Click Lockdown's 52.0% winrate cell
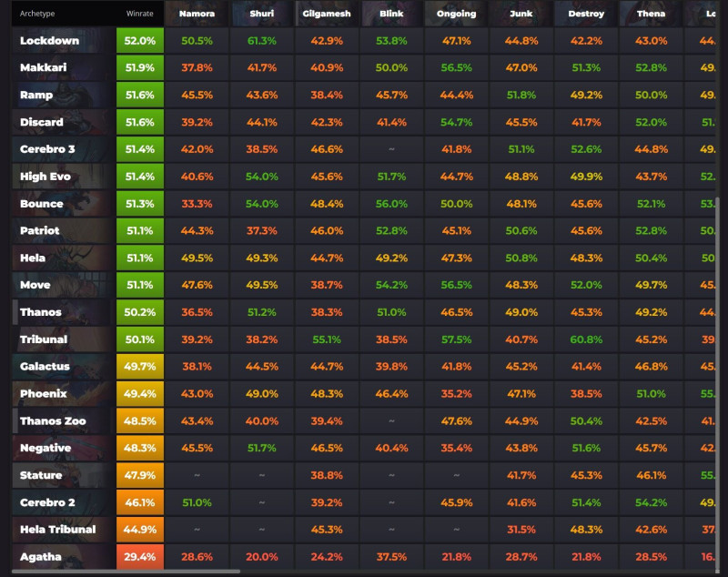The width and height of the screenshot is (728, 577). pyautogui.click(x=140, y=40)
